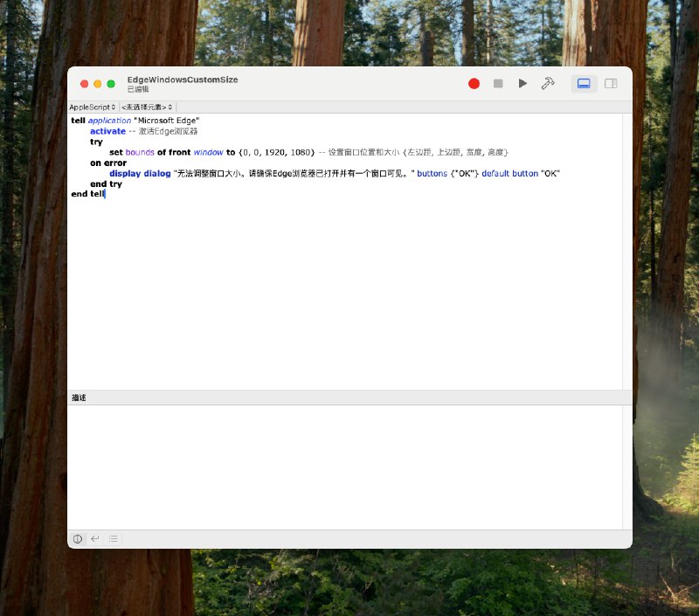Viewport: 699px width, 616px height.
Task: Close the EdgeWindowsCustomSize window
Action: [84, 84]
